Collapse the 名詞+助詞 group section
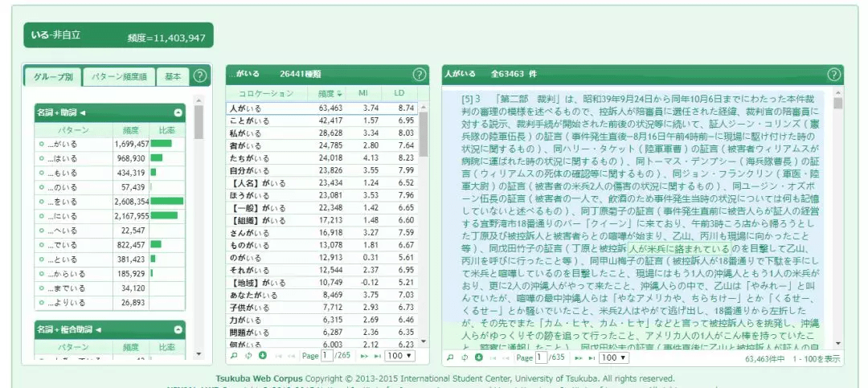Viewport: 868px width, 388px height. (178, 113)
